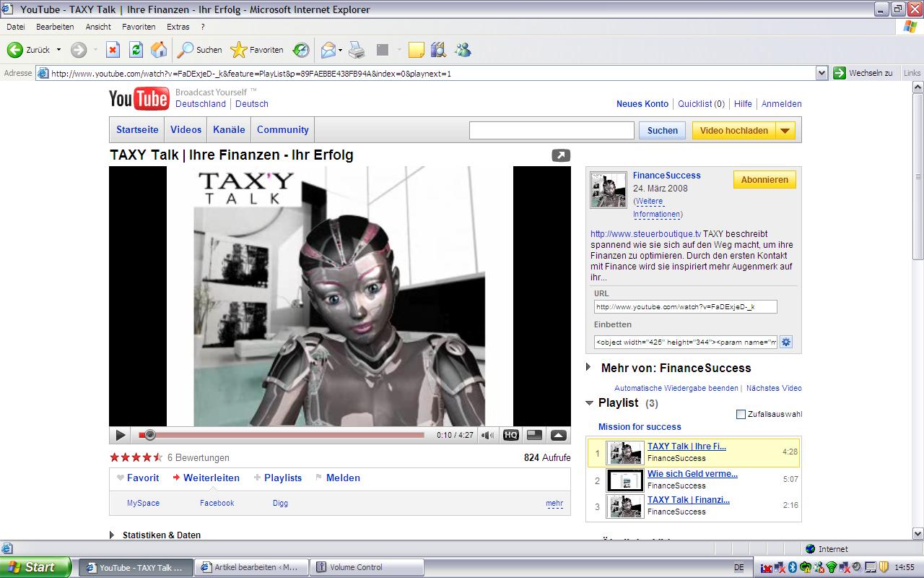Screen dimensions: 924x578
Task: Click the Melden flag option
Action: (x=337, y=478)
